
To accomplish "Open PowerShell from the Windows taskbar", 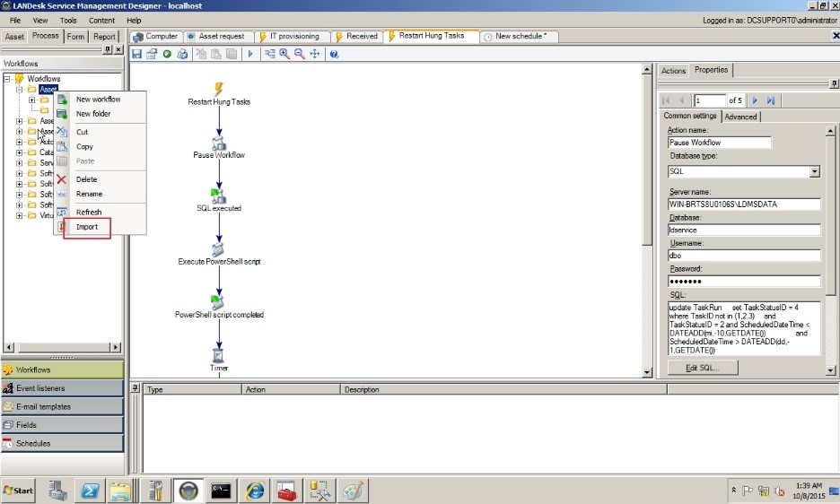I will point(92,490).
